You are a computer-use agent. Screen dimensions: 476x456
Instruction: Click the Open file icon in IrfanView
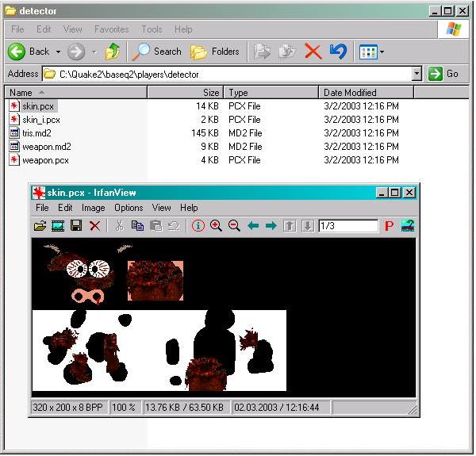click(x=40, y=226)
